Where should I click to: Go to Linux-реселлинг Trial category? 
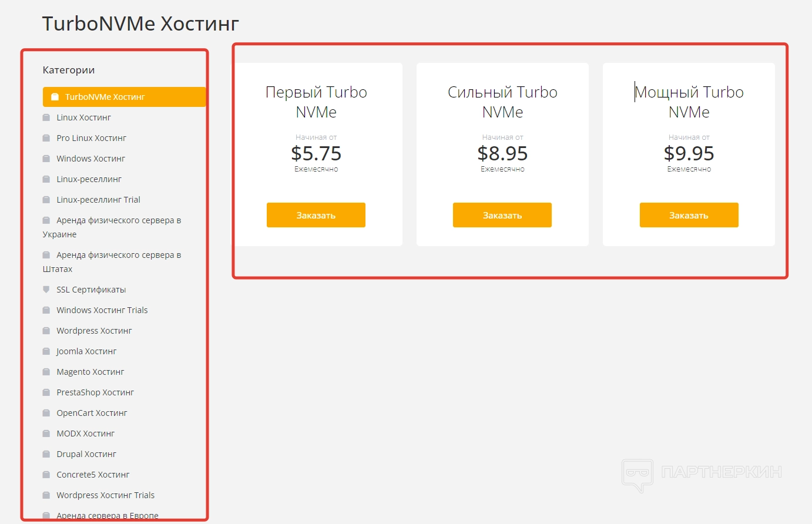tap(98, 200)
